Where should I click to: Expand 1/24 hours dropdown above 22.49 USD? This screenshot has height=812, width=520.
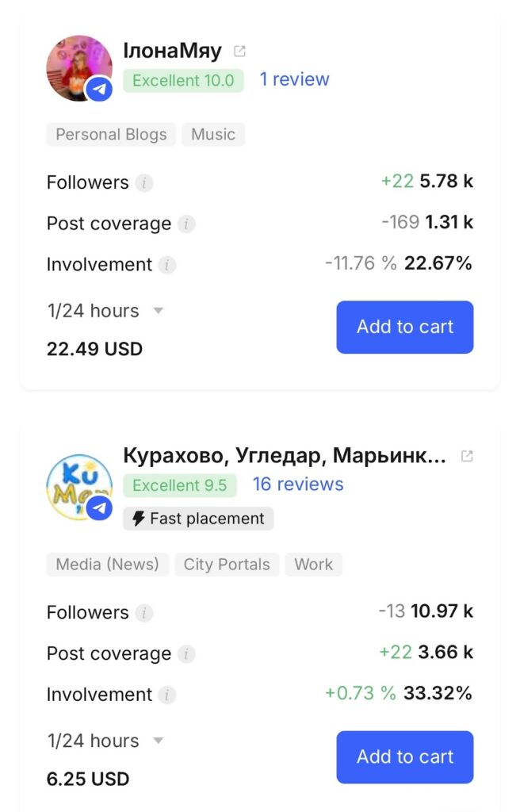[158, 311]
